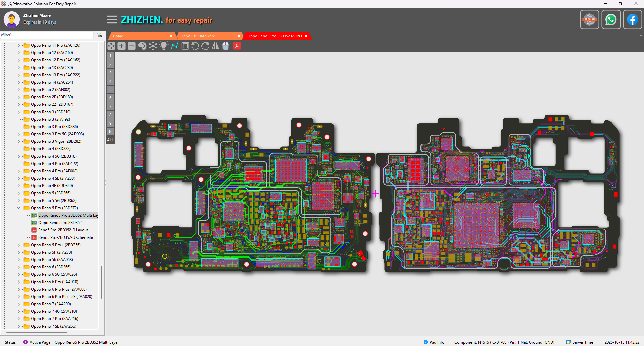
Task: Click the Status label in status bar
Action: [x=10, y=342]
